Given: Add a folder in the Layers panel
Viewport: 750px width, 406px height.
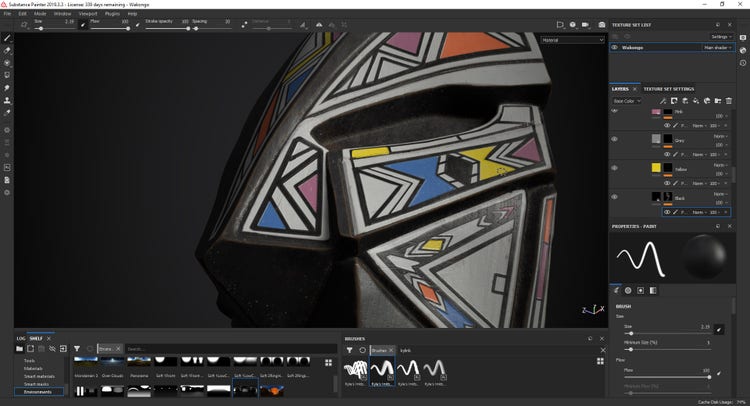Looking at the screenshot, I should [x=718, y=101].
